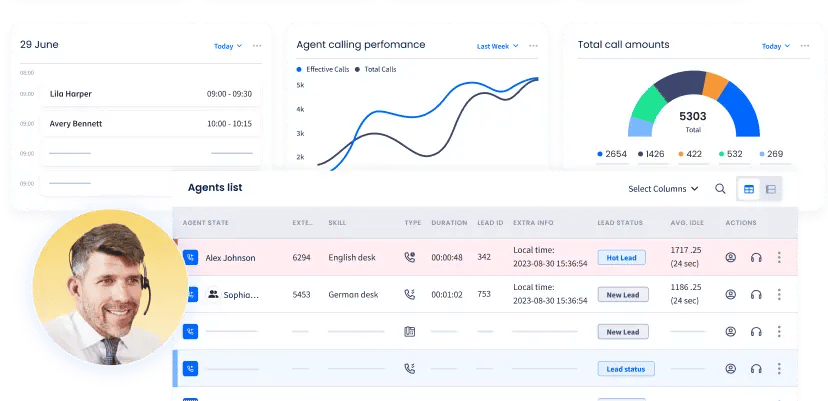The height and width of the screenshot is (401, 828).
Task: Click the 1426 dark legend entry
Action: (651, 154)
